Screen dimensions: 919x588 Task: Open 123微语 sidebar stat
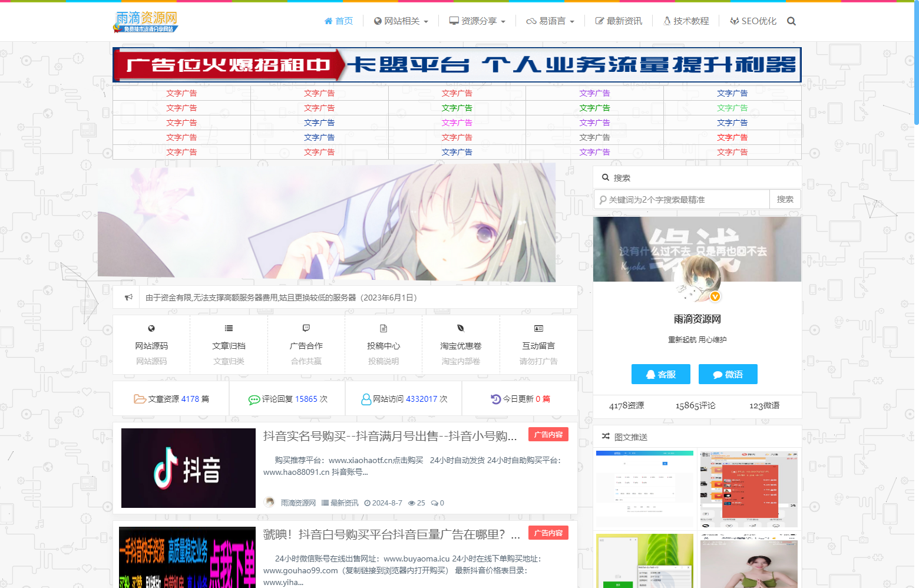coord(765,405)
